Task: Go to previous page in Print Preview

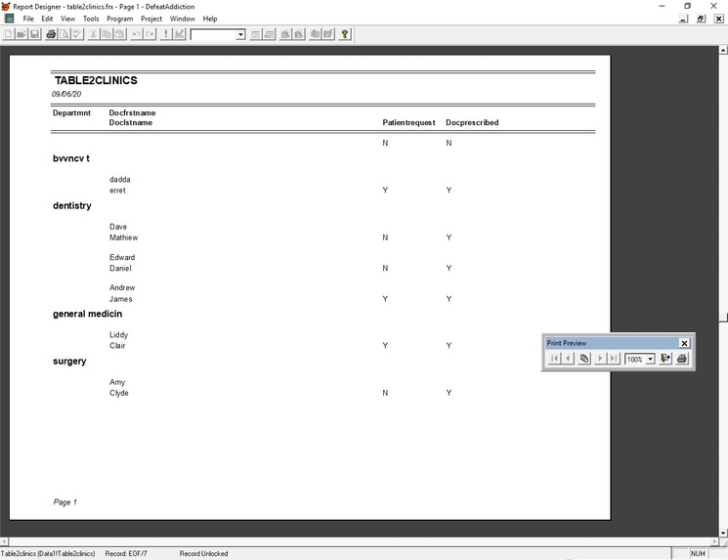Action: [x=568, y=359]
